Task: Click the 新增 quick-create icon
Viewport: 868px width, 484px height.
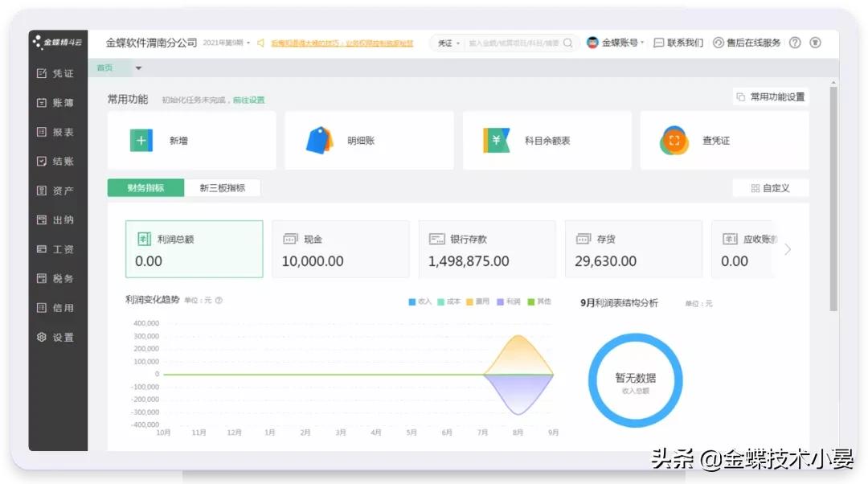Action: (141, 140)
